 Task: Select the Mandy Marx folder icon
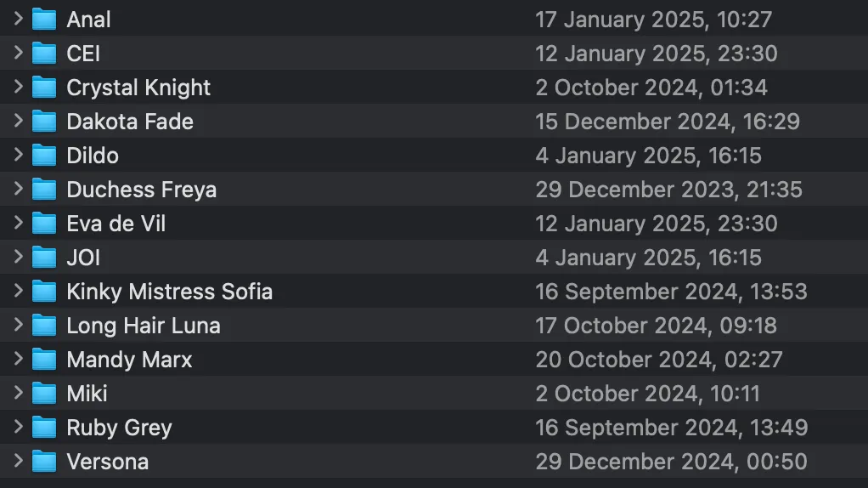[x=44, y=360]
